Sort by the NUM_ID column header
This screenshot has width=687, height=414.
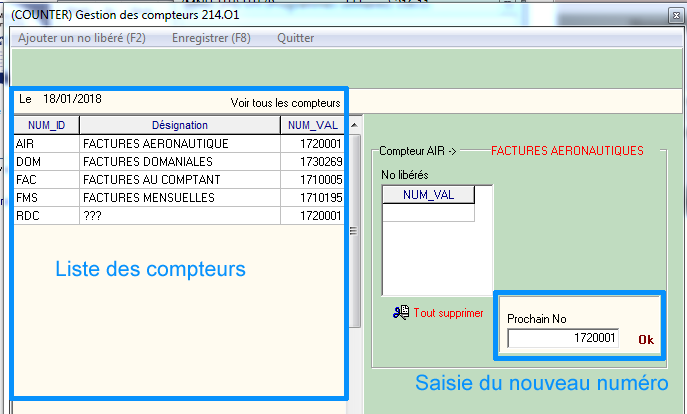tap(46, 125)
